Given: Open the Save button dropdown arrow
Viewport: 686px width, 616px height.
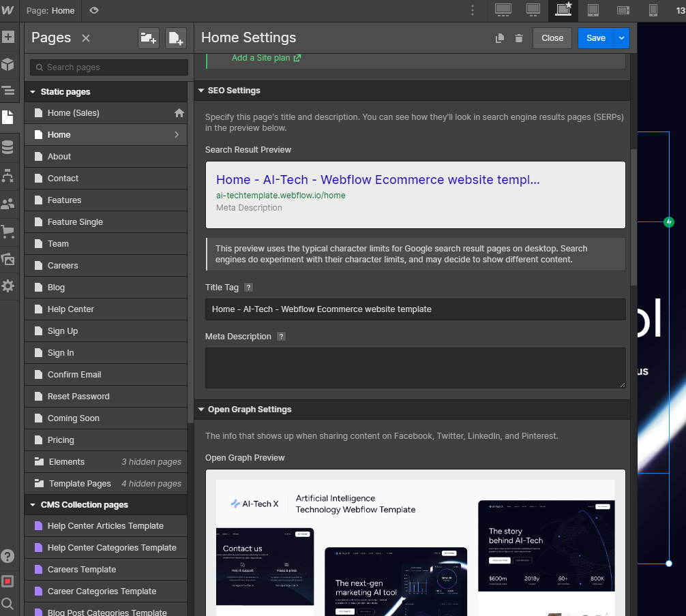Looking at the screenshot, I should (x=621, y=38).
